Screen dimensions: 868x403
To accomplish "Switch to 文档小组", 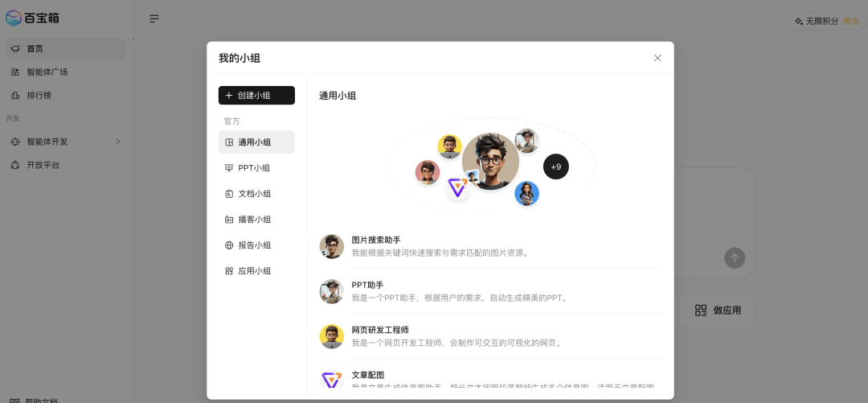I will (x=256, y=194).
